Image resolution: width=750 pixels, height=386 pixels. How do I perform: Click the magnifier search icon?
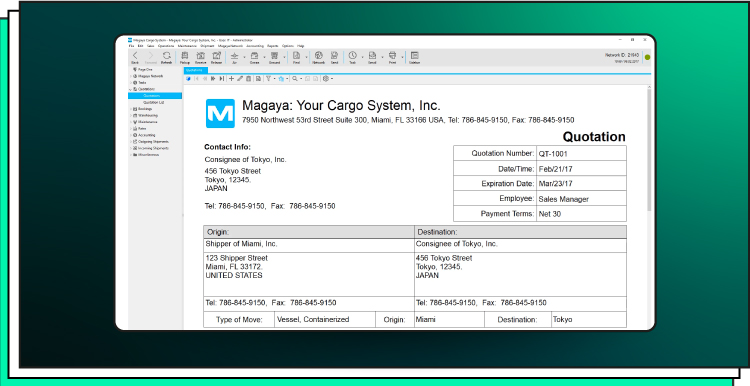(295, 79)
